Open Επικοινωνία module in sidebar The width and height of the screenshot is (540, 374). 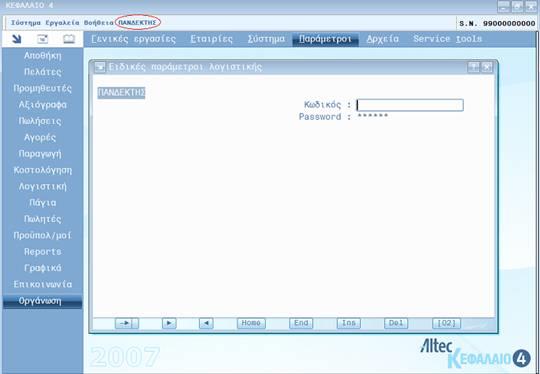coord(43,284)
